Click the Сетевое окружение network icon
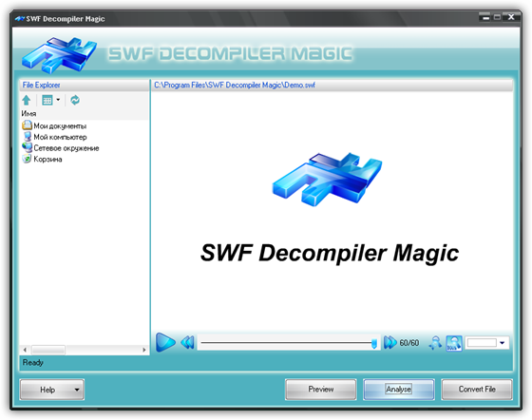The image size is (532, 420). pos(27,147)
